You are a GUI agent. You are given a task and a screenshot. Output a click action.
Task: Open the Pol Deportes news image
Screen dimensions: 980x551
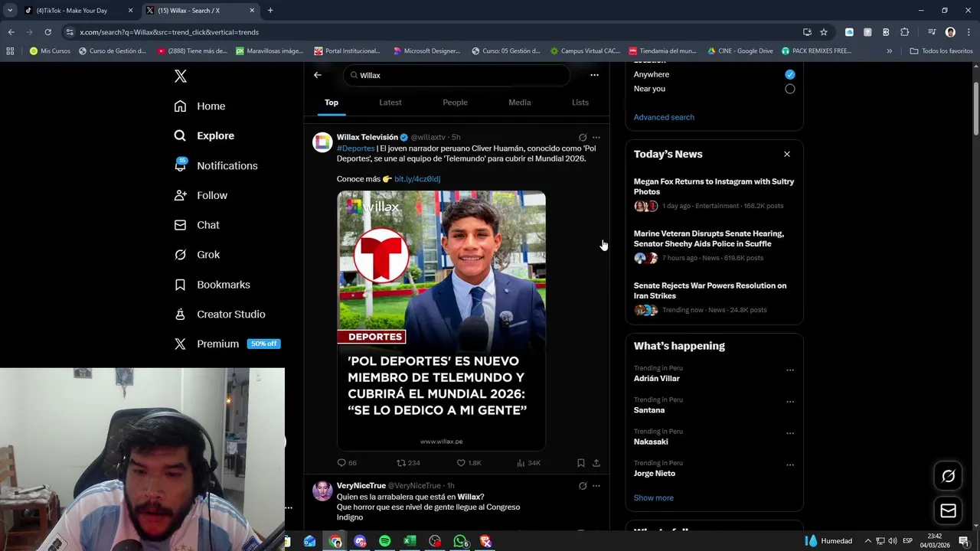coord(441,321)
